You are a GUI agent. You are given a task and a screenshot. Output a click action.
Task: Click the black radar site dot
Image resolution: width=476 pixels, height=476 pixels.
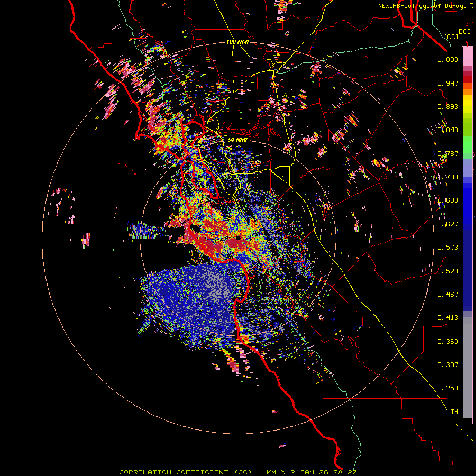[x=238, y=238]
